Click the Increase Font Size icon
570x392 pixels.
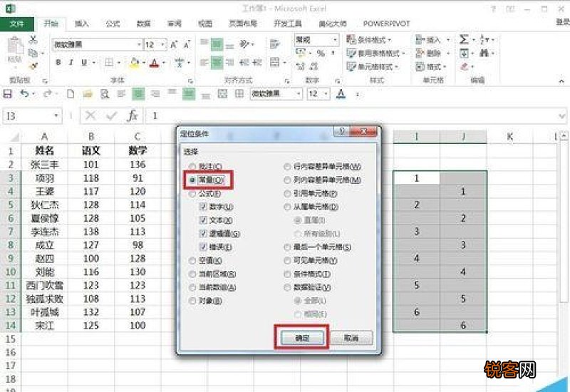(174, 45)
